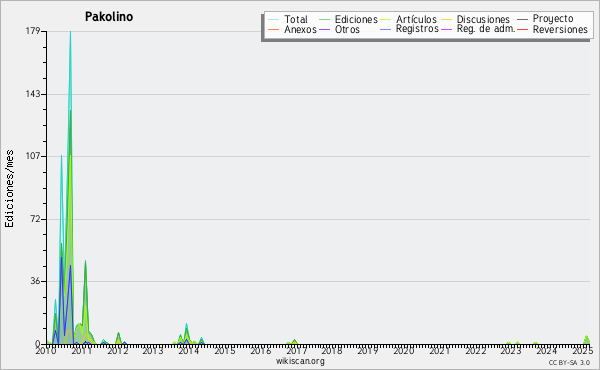The image size is (600, 370).
Task: Click the wikiscan.org text below the chart
Action: [300, 361]
